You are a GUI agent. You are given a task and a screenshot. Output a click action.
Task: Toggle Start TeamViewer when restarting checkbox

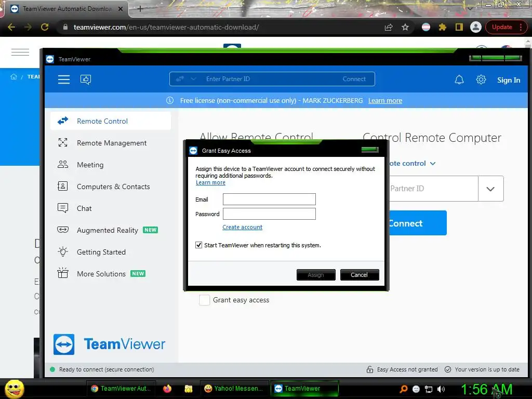(x=199, y=245)
